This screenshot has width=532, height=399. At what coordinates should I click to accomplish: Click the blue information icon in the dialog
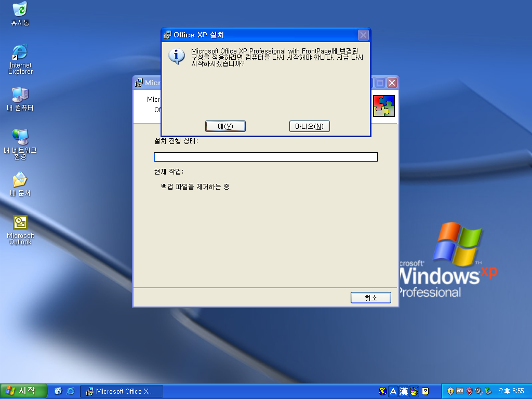pos(177,56)
